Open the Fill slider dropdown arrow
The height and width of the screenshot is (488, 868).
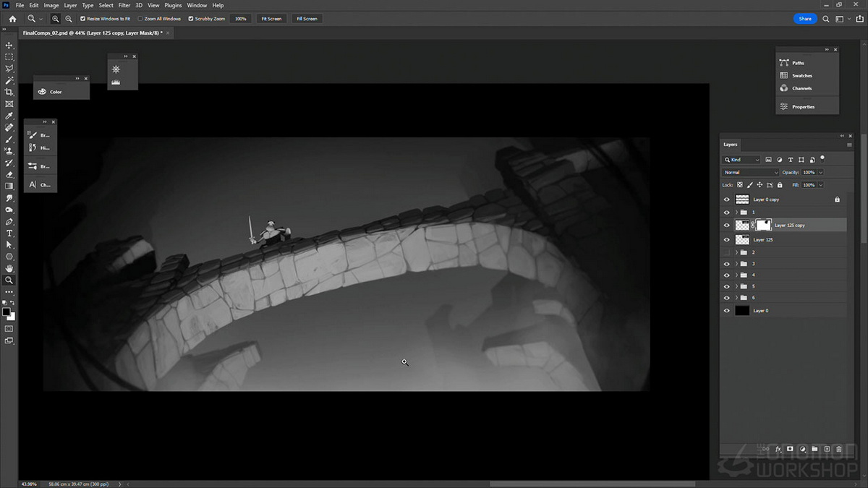[821, 185]
